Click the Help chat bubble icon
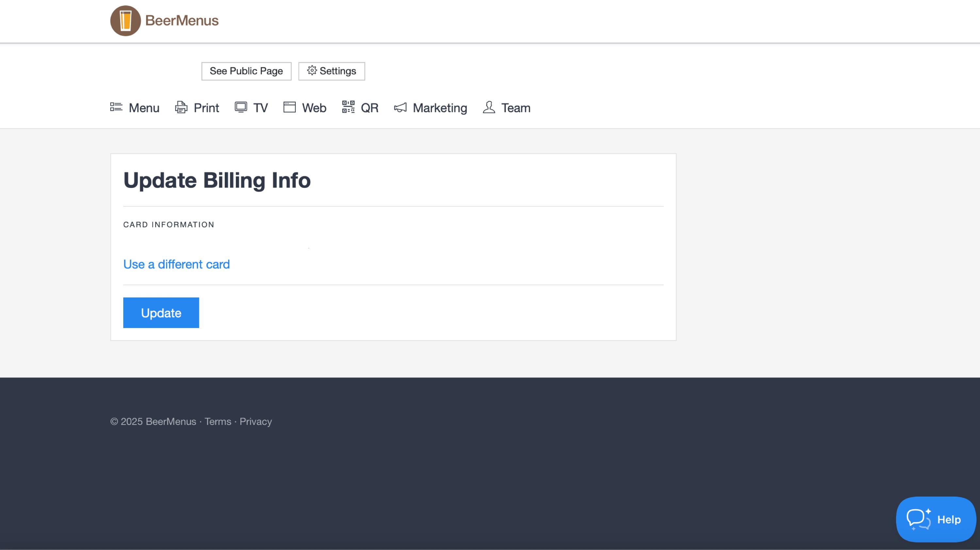This screenshot has width=980, height=550. pyautogui.click(x=918, y=519)
